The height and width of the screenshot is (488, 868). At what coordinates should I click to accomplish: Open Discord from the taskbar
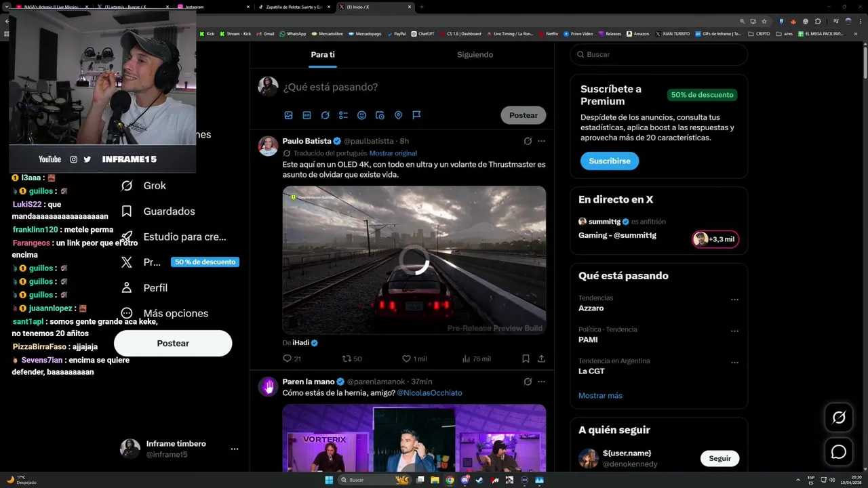point(465,480)
